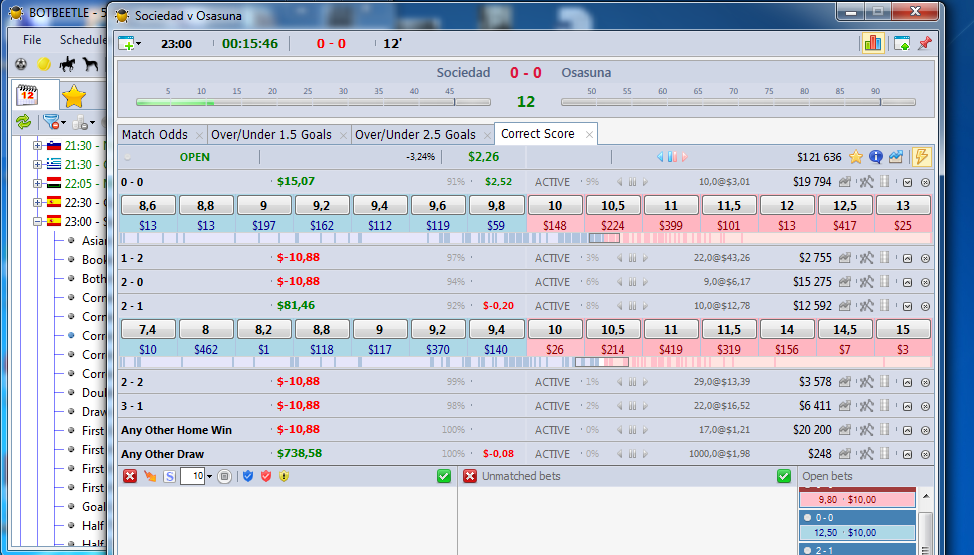Click the blue left arrow in market header

[x=660, y=157]
